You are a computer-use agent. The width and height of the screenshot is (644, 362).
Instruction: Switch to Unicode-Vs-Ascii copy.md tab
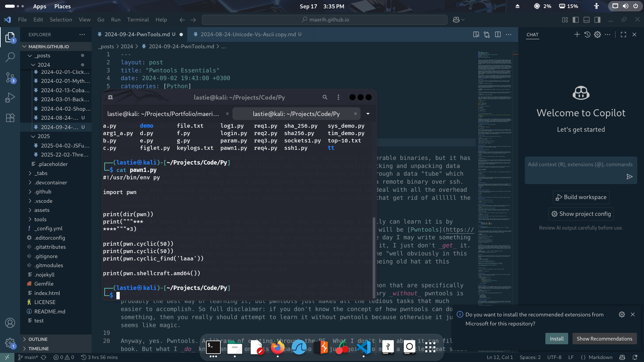248,34
